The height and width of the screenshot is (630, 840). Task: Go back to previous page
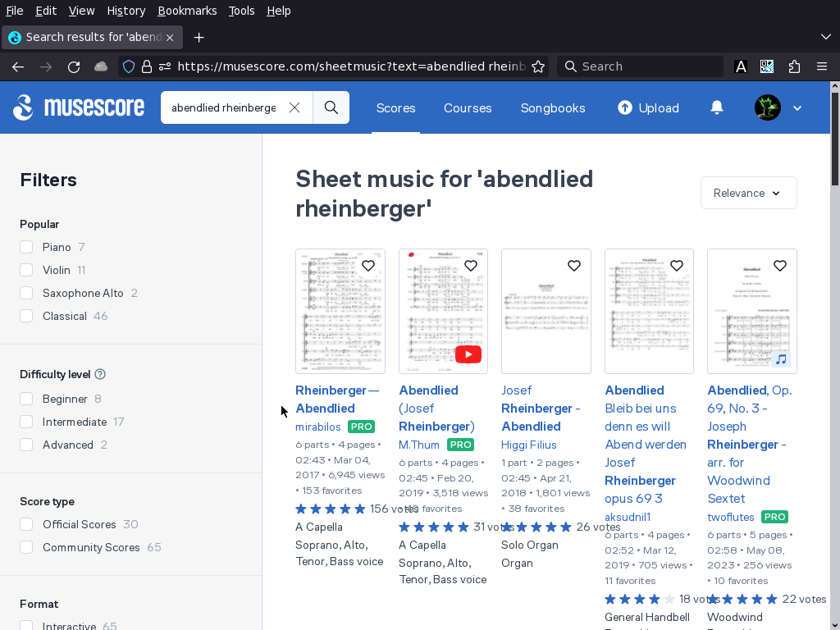(x=18, y=66)
